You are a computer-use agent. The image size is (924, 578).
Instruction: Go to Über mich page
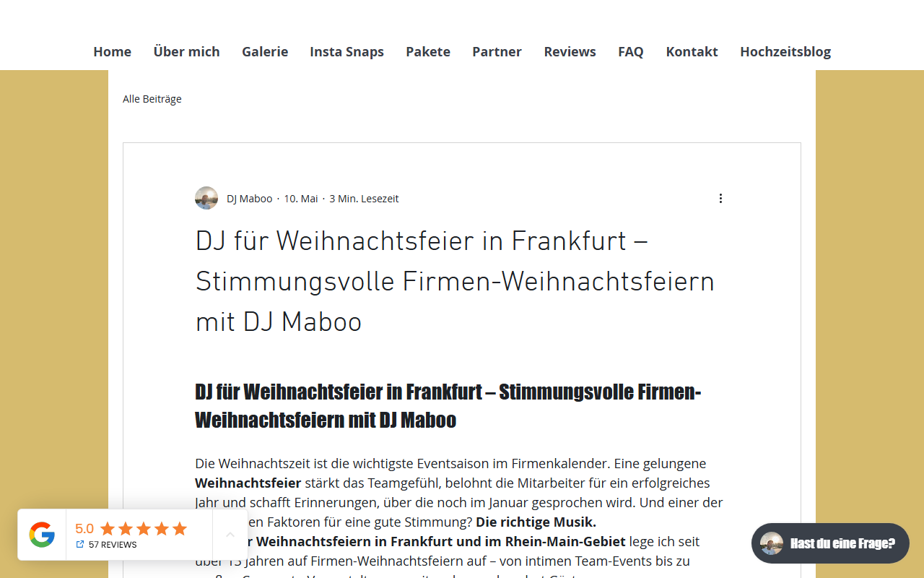(x=187, y=51)
